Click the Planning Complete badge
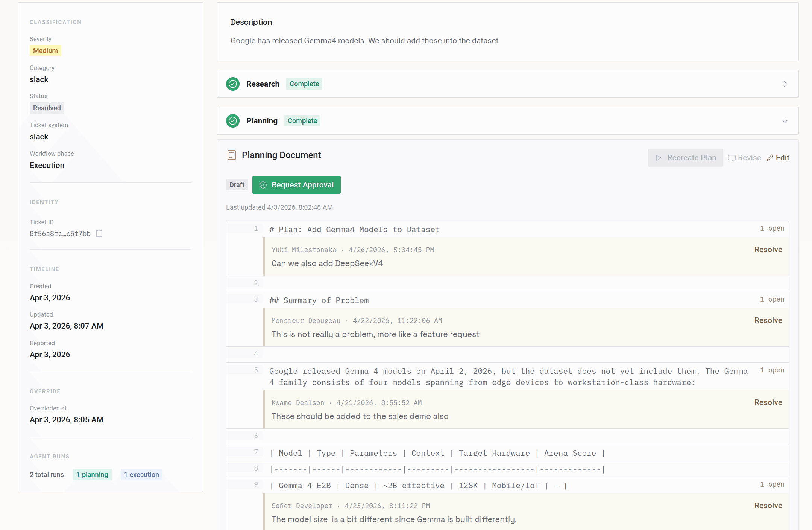 point(302,121)
